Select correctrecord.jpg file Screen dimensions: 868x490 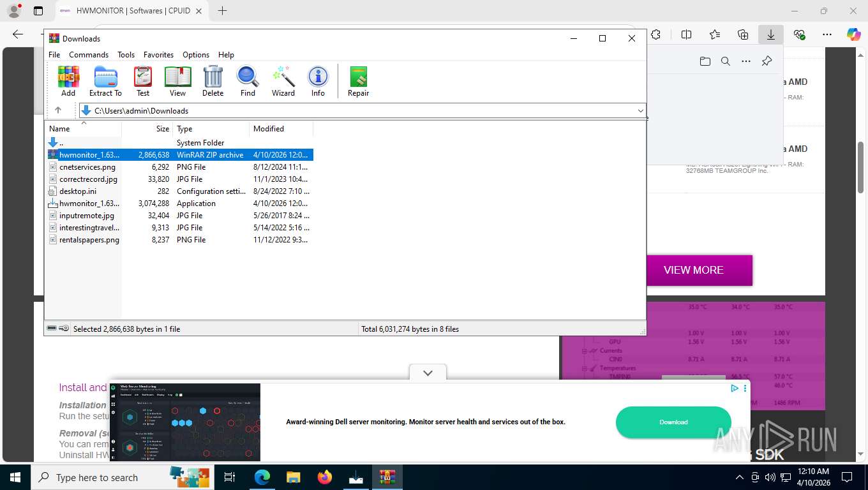tap(179, 179)
